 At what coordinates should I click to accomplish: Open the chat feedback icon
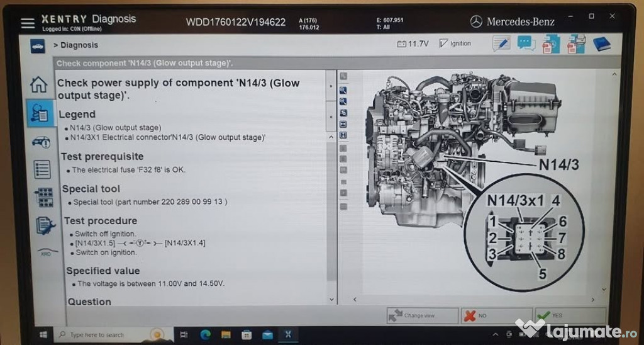[526, 43]
